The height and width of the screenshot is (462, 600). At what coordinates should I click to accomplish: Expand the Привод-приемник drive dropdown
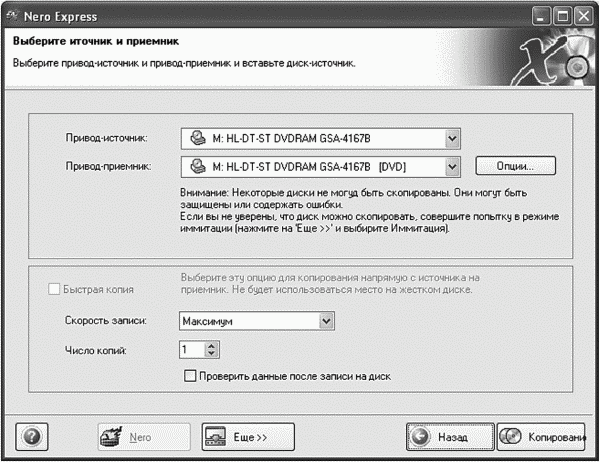(452, 167)
